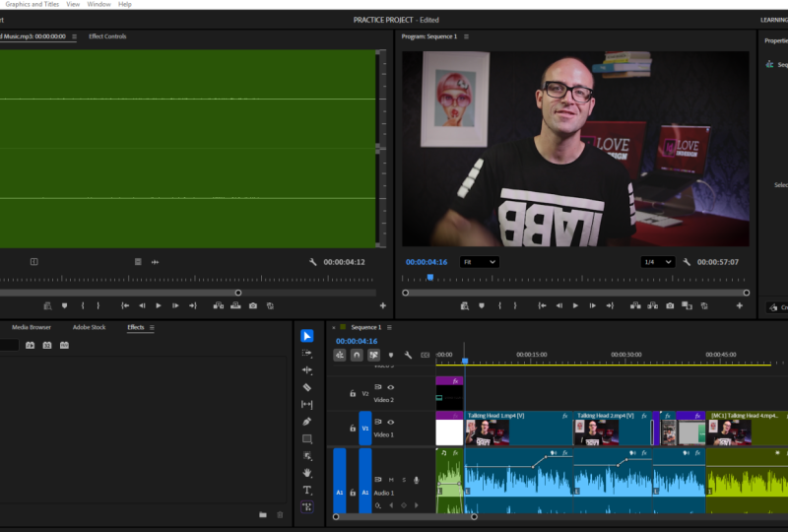Enable voice-over record on Audio 1
The height and width of the screenshot is (532, 788).
tap(416, 480)
